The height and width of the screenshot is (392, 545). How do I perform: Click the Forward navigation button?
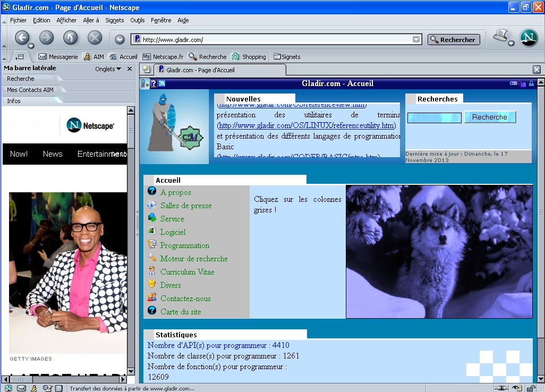click(46, 38)
